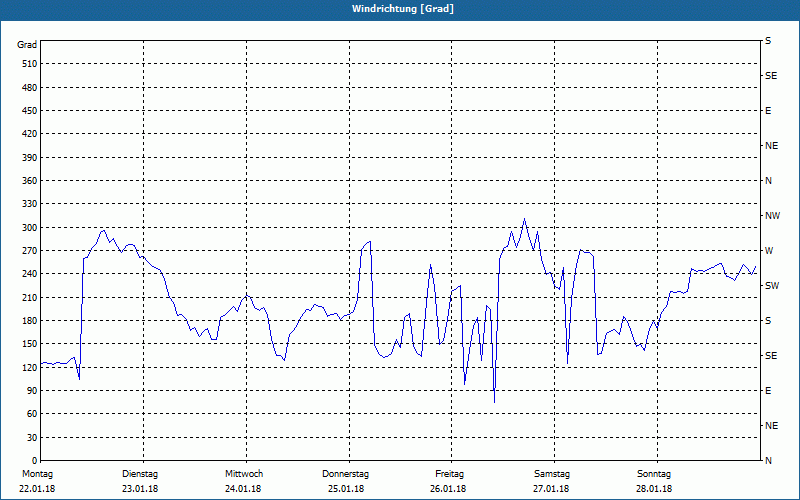Pick the 420 tick label

coord(30,134)
